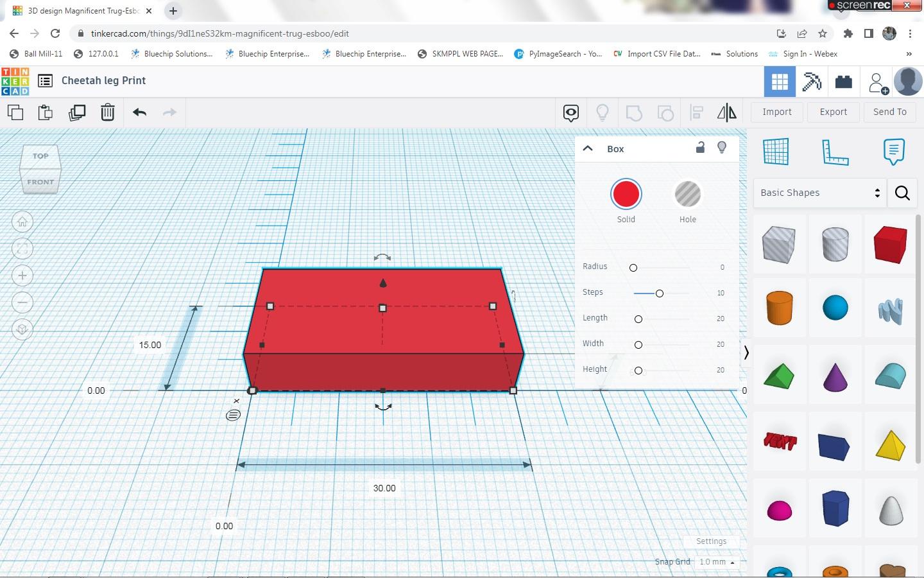Open the Sign In - Webex bookmark
This screenshot has width=924, height=578.
803,54
